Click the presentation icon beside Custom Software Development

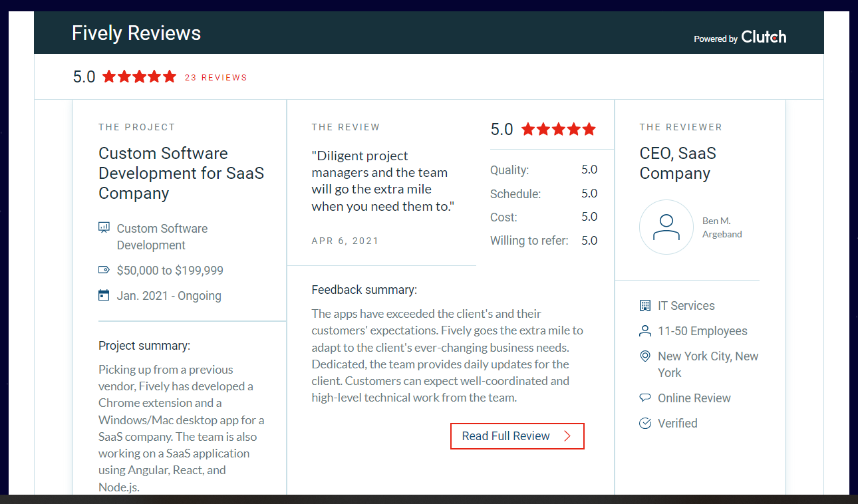(x=104, y=228)
